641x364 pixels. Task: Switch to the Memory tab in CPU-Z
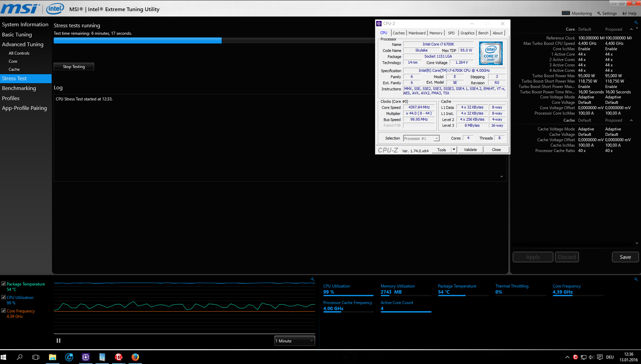click(436, 33)
